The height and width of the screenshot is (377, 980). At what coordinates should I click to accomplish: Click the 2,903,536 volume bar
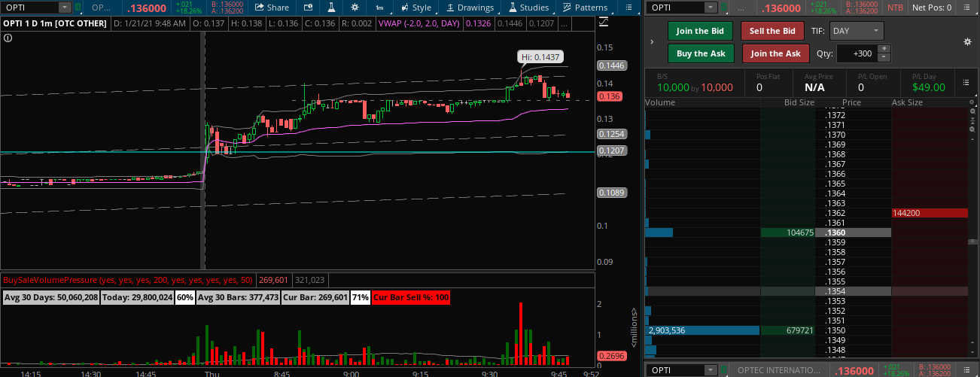point(702,330)
